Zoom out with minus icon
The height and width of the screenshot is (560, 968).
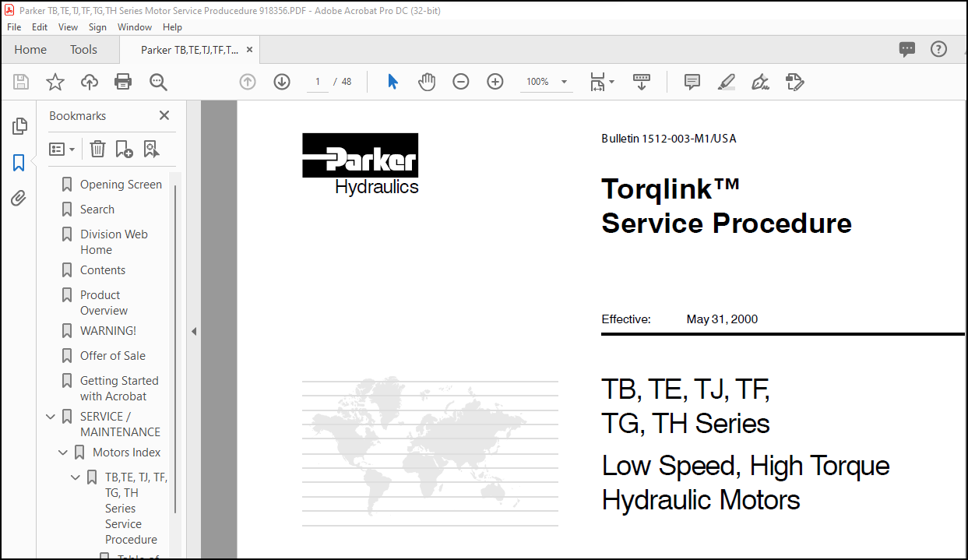click(461, 82)
